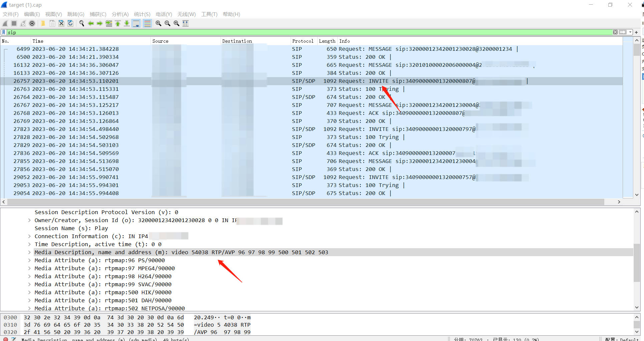Expand rtpmap:96 PS/90000 attribute row
The image size is (644, 341).
(x=29, y=261)
